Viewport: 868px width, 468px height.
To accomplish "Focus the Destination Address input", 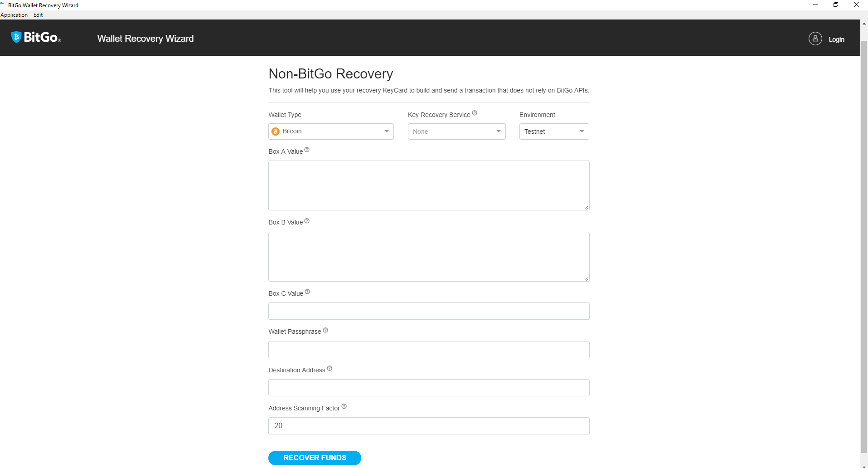I will 429,388.
